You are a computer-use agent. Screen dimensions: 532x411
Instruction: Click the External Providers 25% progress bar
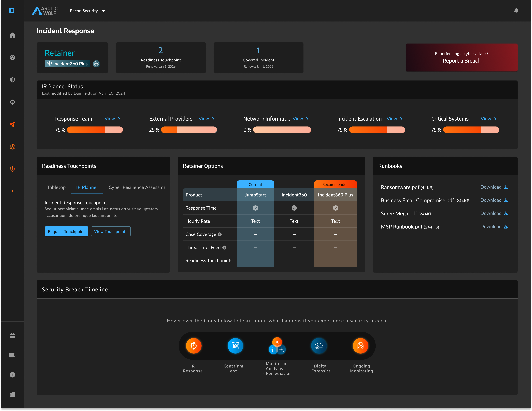click(x=189, y=130)
